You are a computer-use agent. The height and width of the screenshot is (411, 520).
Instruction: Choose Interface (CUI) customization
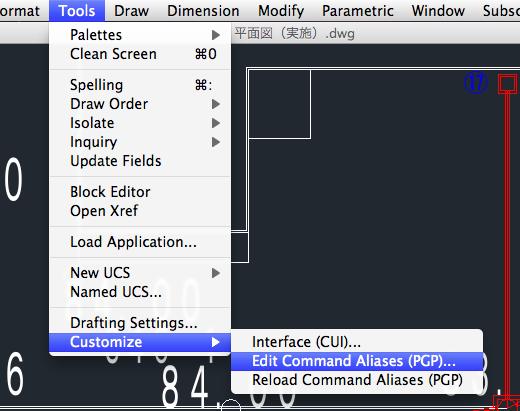[x=357, y=342]
